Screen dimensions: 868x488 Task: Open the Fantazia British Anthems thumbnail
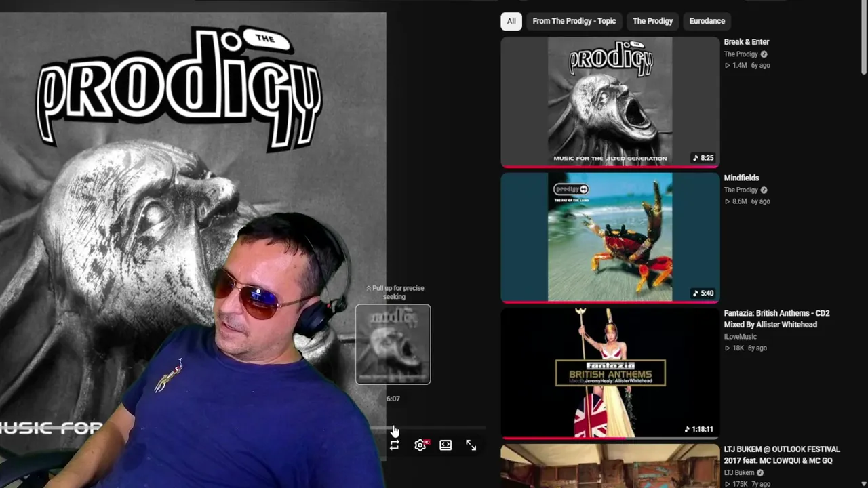[610, 373]
